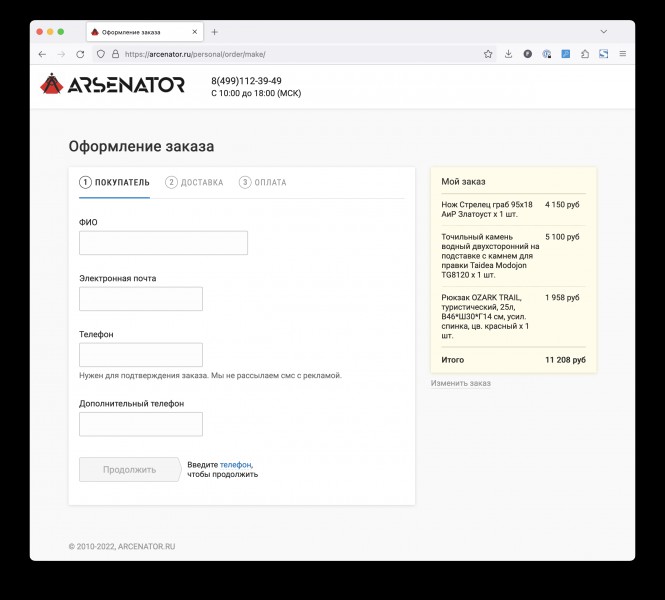Click the Arsenator logo
Viewport: 665px width, 600px height.
[112, 84]
